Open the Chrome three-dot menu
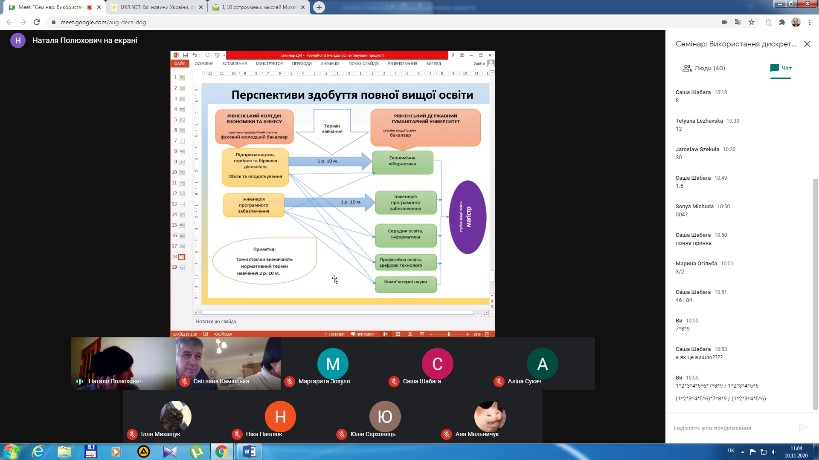 (x=810, y=22)
